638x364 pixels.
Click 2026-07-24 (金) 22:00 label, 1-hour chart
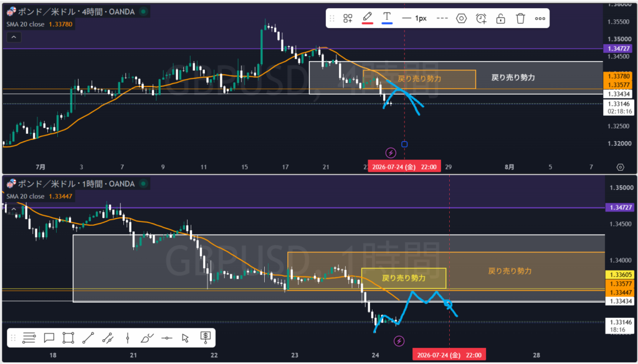coord(449,355)
